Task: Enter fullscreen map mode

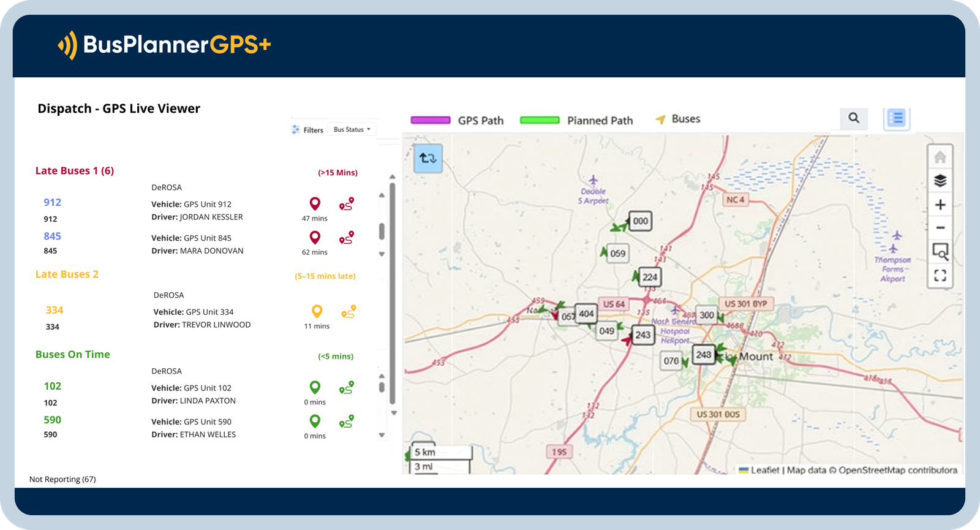Action: 940,276
